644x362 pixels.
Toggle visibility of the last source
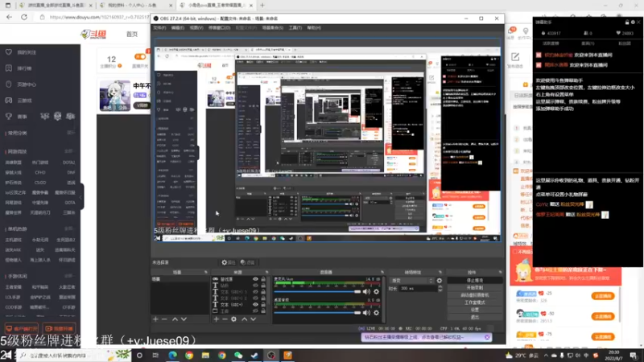pyautogui.click(x=255, y=311)
